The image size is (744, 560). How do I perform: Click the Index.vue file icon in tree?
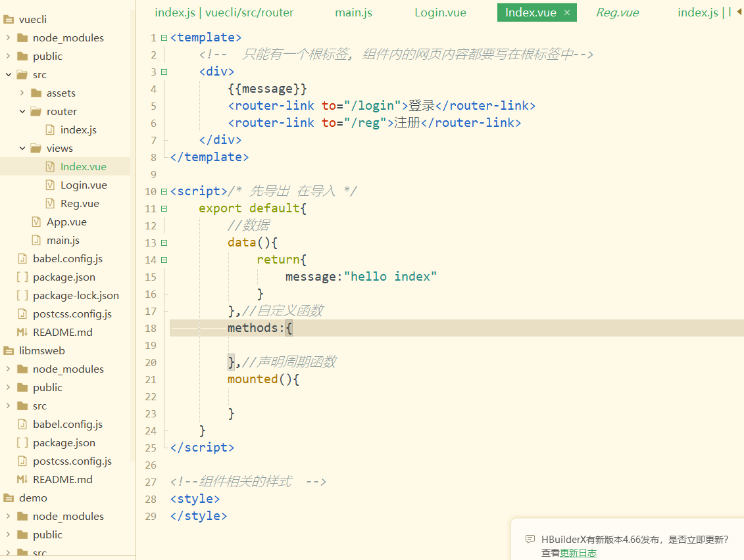pos(50,166)
